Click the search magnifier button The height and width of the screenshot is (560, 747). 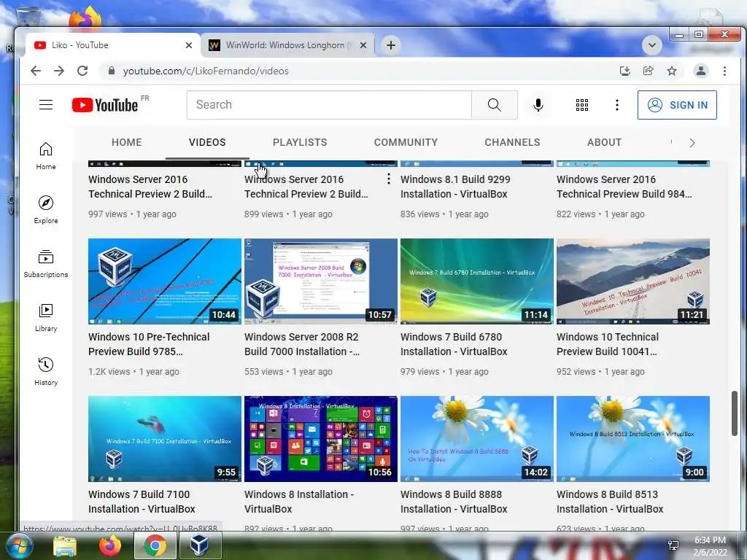click(494, 105)
